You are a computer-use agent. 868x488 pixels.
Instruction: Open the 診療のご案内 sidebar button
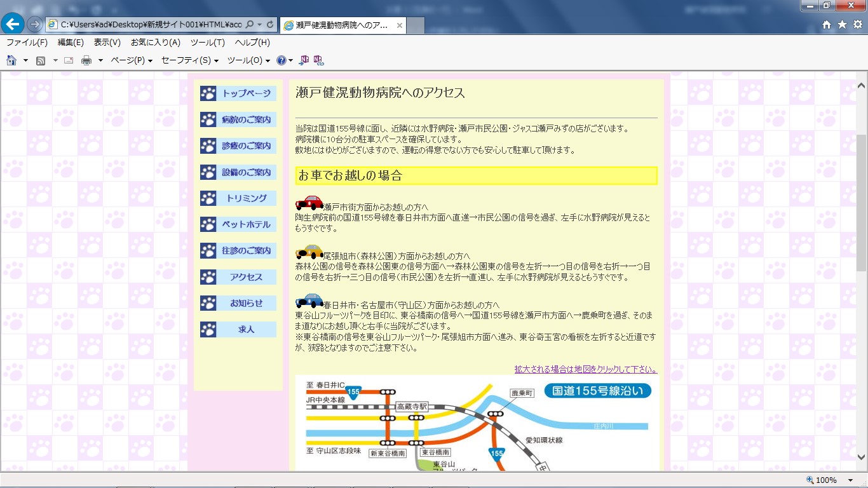238,146
